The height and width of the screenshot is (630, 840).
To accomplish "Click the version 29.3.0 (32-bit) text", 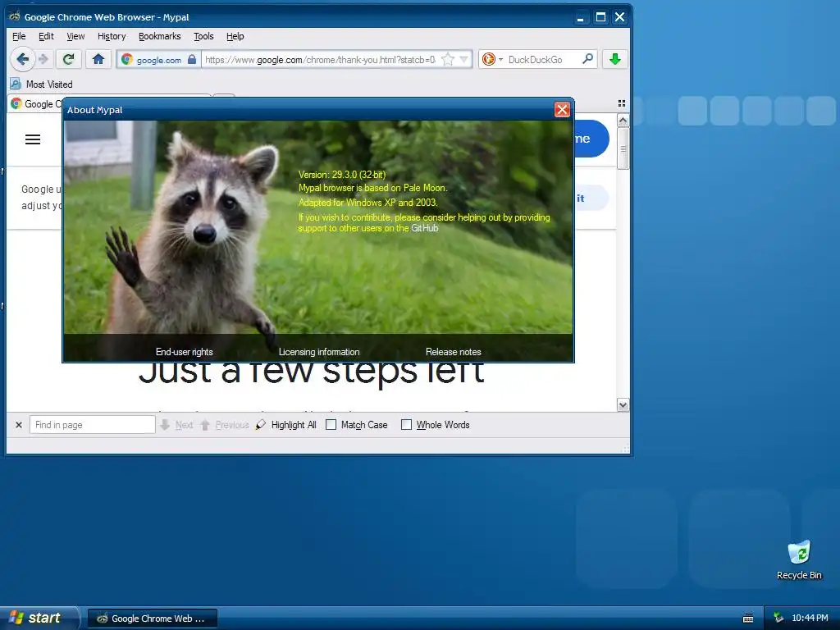I will (342, 175).
